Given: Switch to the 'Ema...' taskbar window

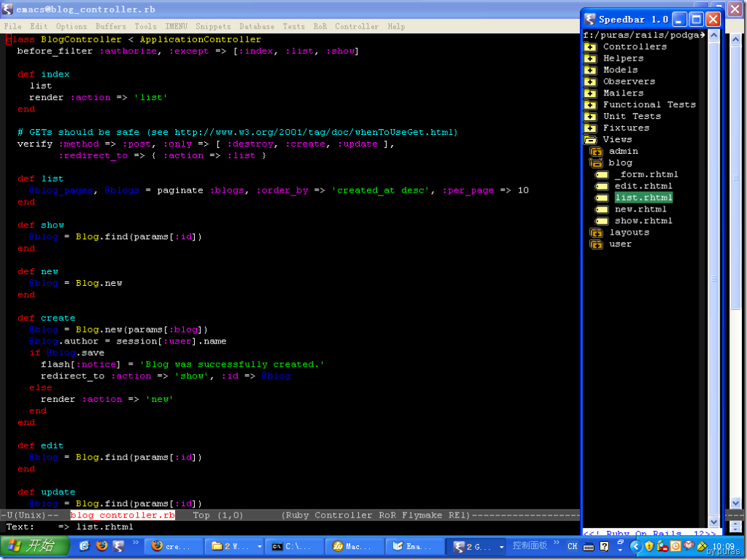Looking at the screenshot, I should coord(415,546).
